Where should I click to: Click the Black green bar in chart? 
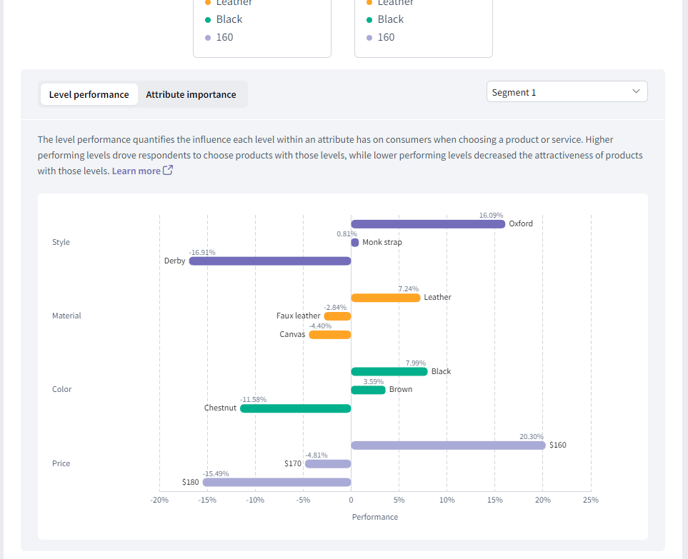tap(389, 372)
